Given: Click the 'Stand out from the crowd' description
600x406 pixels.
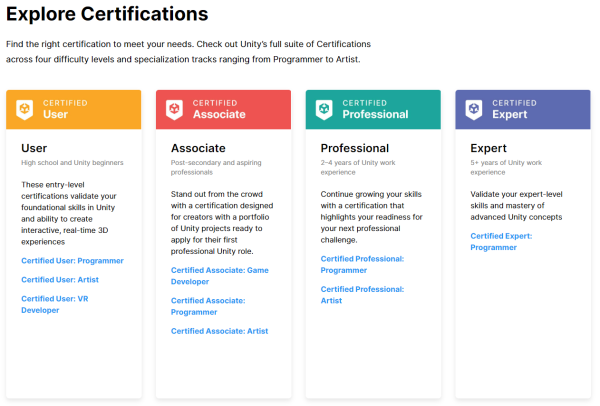Looking at the screenshot, I should tap(222, 223).
